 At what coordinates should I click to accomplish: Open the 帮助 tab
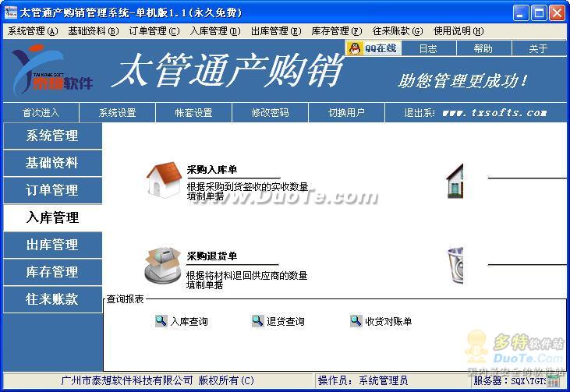[483, 48]
